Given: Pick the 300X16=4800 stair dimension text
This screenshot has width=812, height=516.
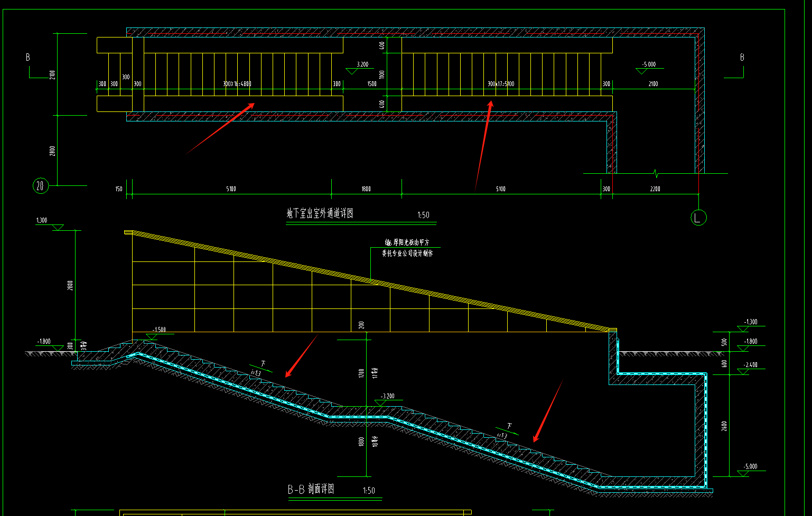Looking at the screenshot, I should point(237,84).
